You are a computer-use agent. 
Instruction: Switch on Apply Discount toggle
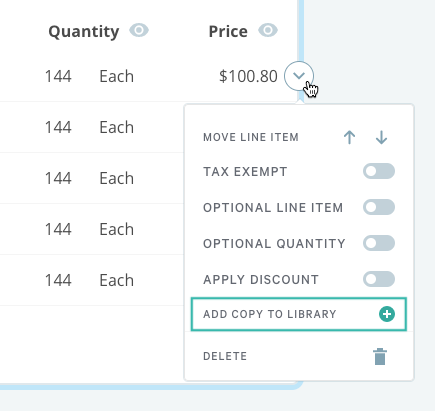click(379, 279)
